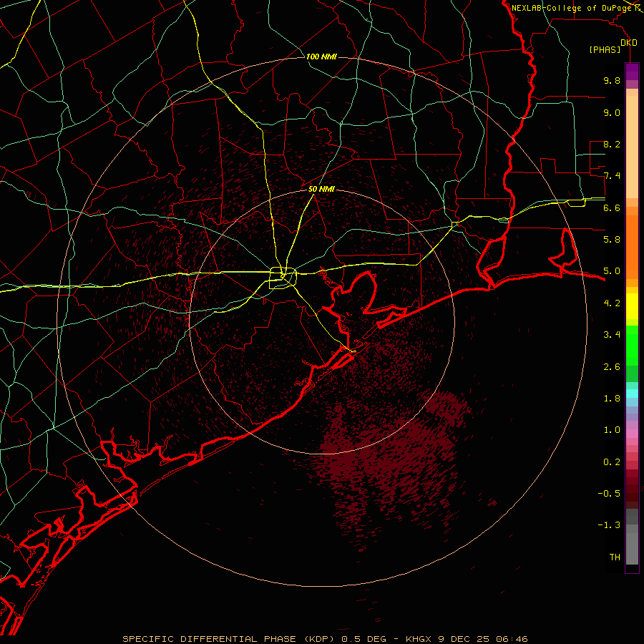Click the 3.4 value on color scale
Viewport: 644px width, 644px height.
[612, 334]
